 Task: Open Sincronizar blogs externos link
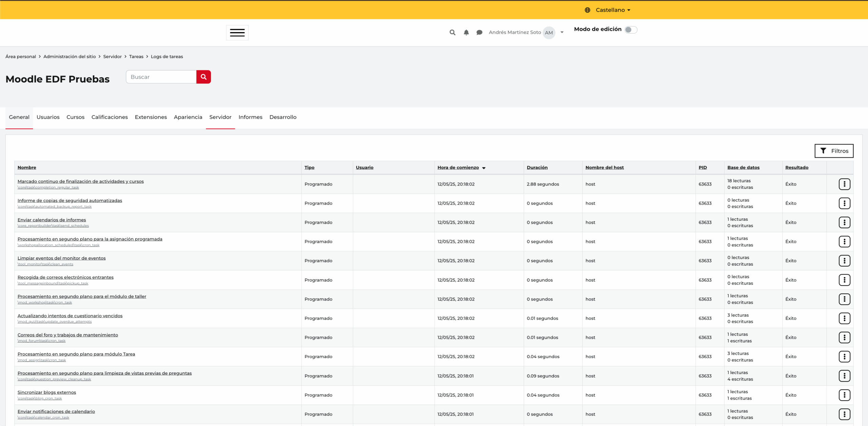pyautogui.click(x=47, y=392)
